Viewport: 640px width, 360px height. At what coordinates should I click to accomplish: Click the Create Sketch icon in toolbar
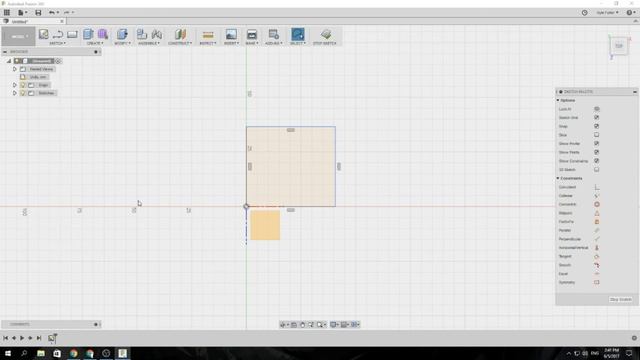coord(43,34)
